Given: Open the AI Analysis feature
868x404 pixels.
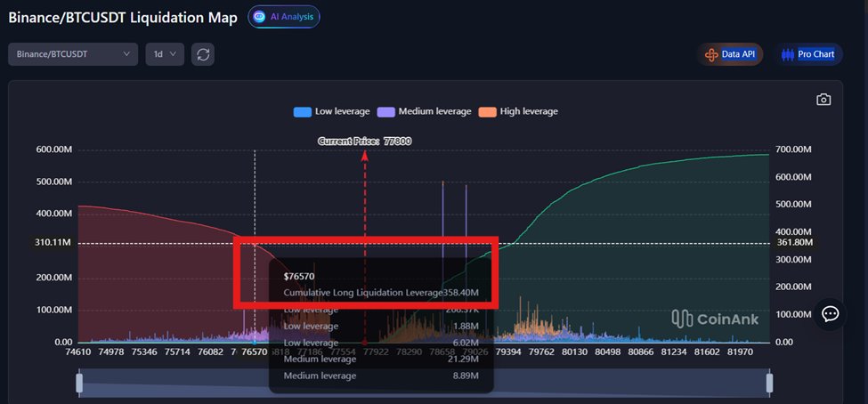Looking at the screenshot, I should (283, 17).
